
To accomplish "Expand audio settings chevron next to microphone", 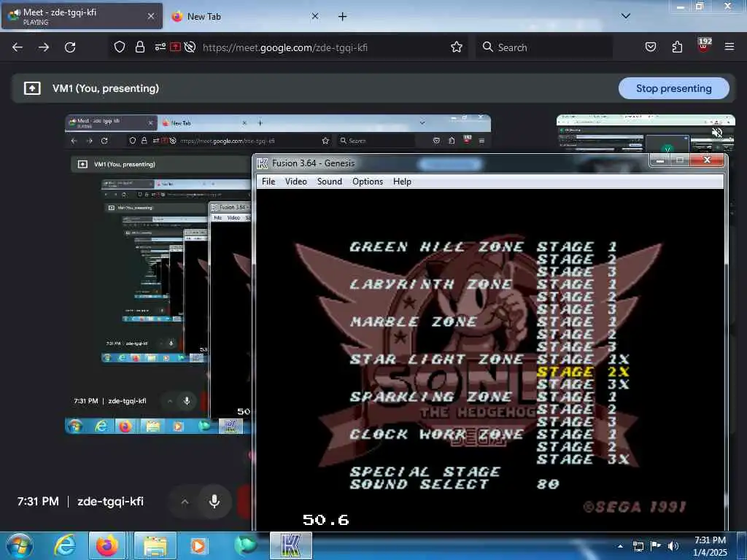I will (x=185, y=502).
